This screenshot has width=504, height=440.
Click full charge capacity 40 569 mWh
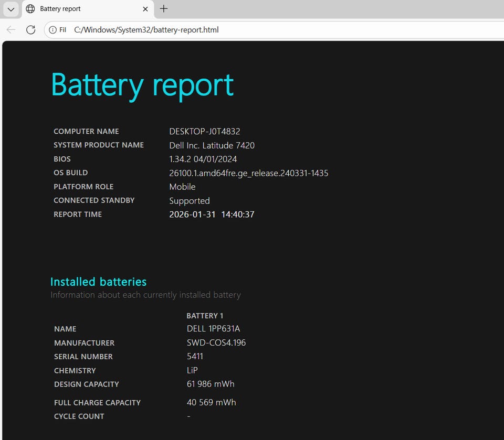pos(211,402)
